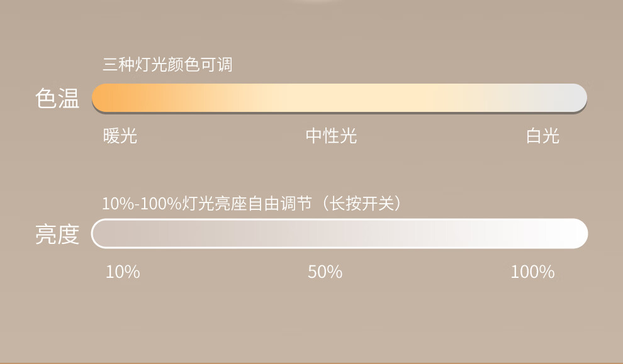Click the 色温 heading text
The image size is (623, 364).
(57, 98)
